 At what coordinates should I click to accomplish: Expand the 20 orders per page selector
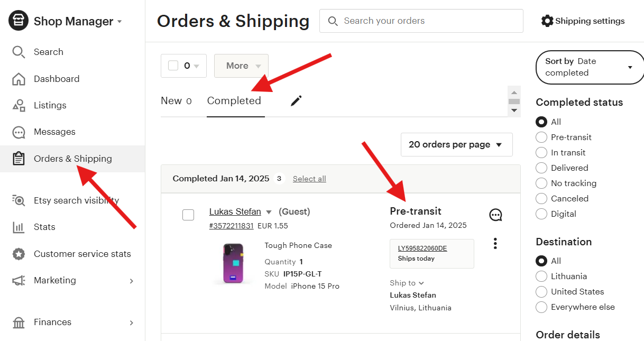[x=456, y=144]
